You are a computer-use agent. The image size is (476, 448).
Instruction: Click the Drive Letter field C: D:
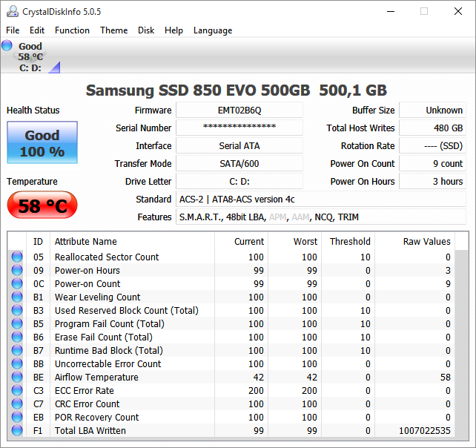(x=239, y=181)
